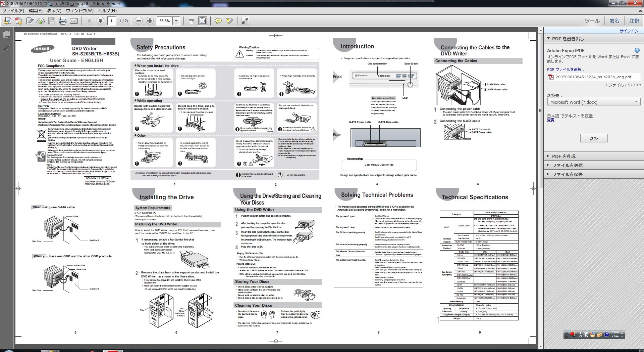Viewport: 644px width, 352px height.
Task: Click the zoom in plus button
Action: coord(150,21)
